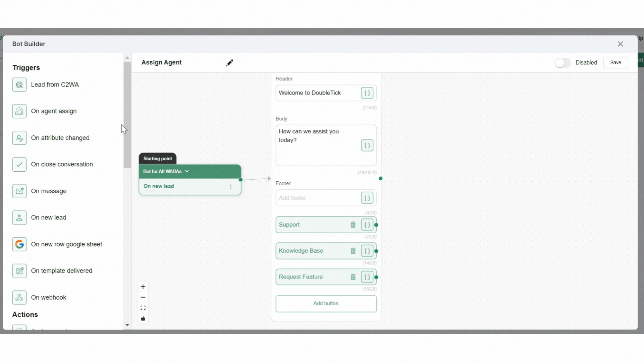Zoom out on canvas with minus icon
This screenshot has height=362, width=644.
tap(143, 297)
